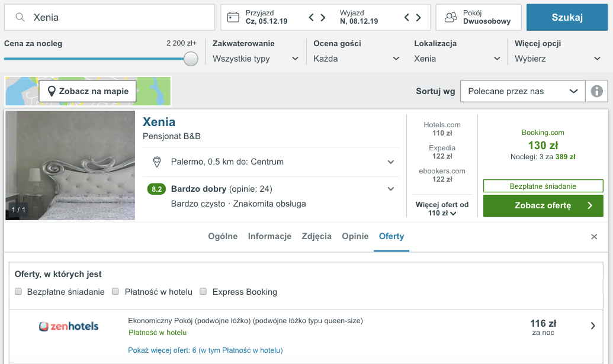Viewport: 613px width, 364px height.
Task: Check the Express Booking option
Action: [203, 291]
